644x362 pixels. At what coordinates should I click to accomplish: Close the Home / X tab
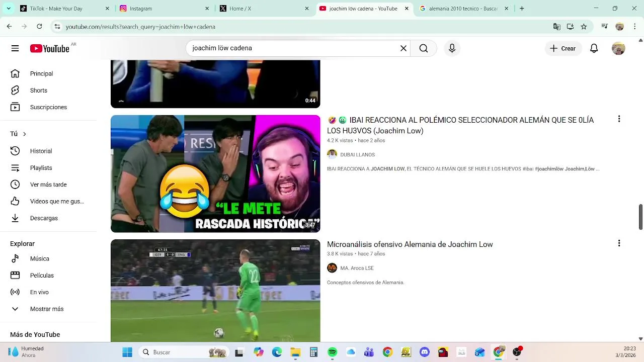pyautogui.click(x=306, y=9)
